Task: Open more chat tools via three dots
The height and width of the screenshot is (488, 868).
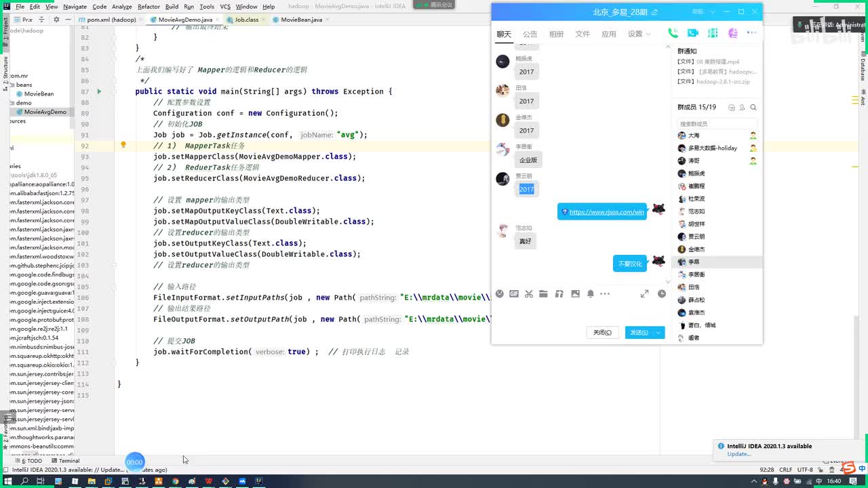Action: pyautogui.click(x=605, y=294)
